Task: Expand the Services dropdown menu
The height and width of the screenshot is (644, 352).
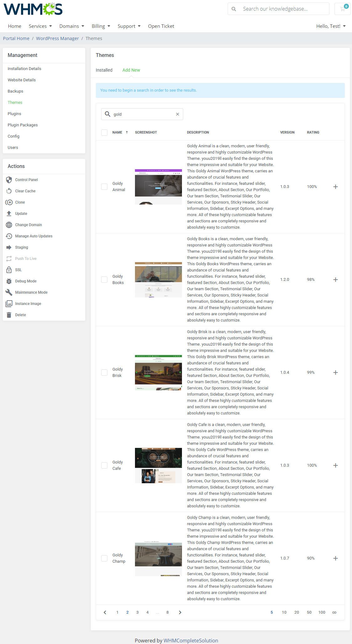Action: [40, 26]
